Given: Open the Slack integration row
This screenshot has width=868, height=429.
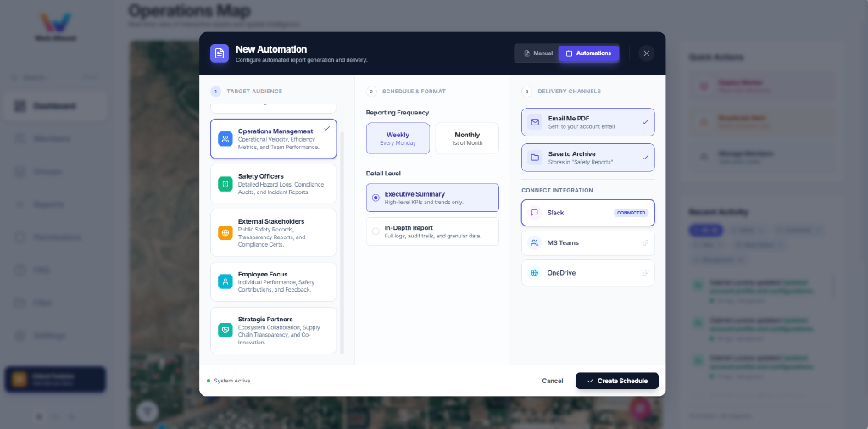Looking at the screenshot, I should tap(588, 213).
